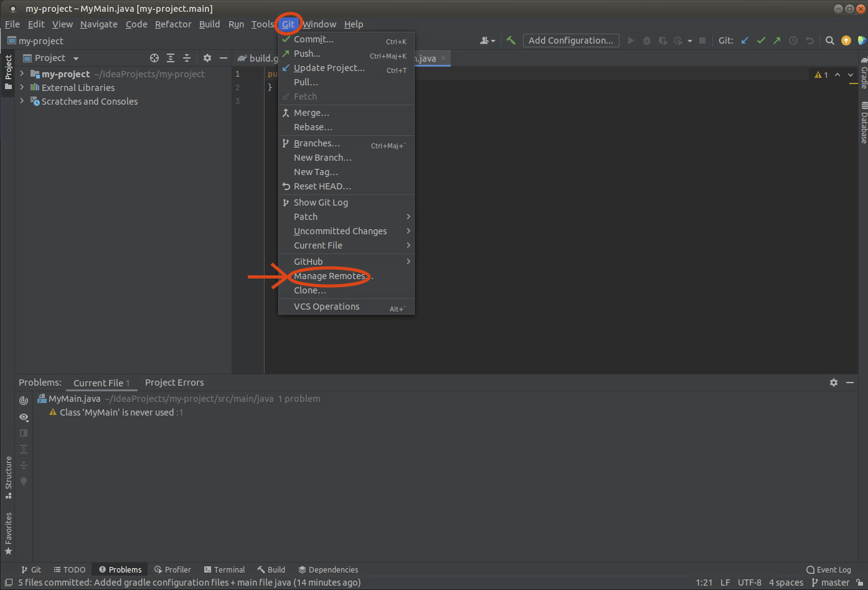Toggle tool window bars icon in status bar
The width and height of the screenshot is (868, 590).
click(9, 583)
